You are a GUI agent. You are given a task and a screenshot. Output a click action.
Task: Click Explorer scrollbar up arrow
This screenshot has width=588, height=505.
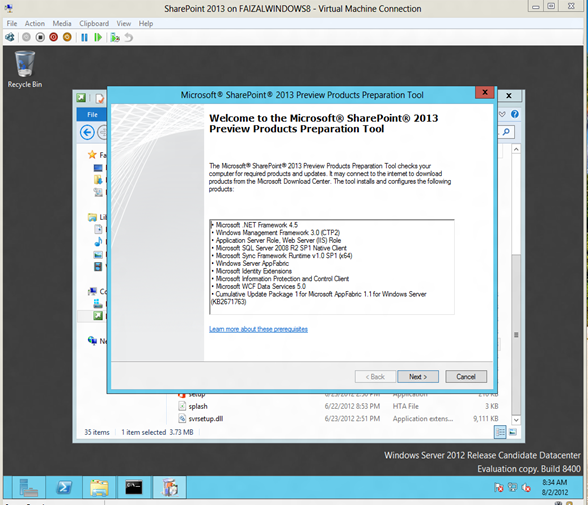(x=516, y=149)
